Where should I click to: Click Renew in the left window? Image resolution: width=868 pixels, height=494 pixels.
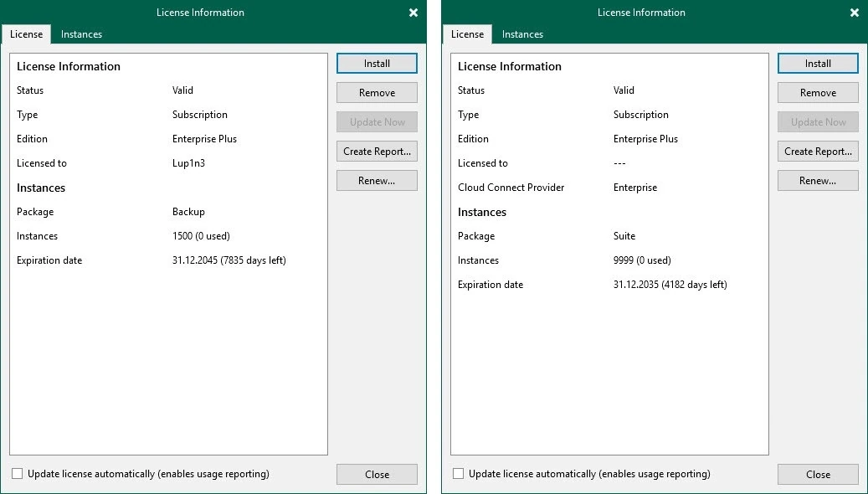[x=377, y=181]
